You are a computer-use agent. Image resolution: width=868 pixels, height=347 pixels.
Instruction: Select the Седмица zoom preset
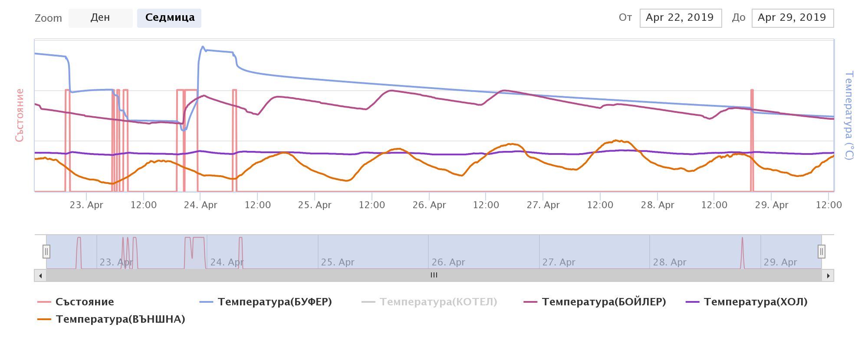click(169, 18)
